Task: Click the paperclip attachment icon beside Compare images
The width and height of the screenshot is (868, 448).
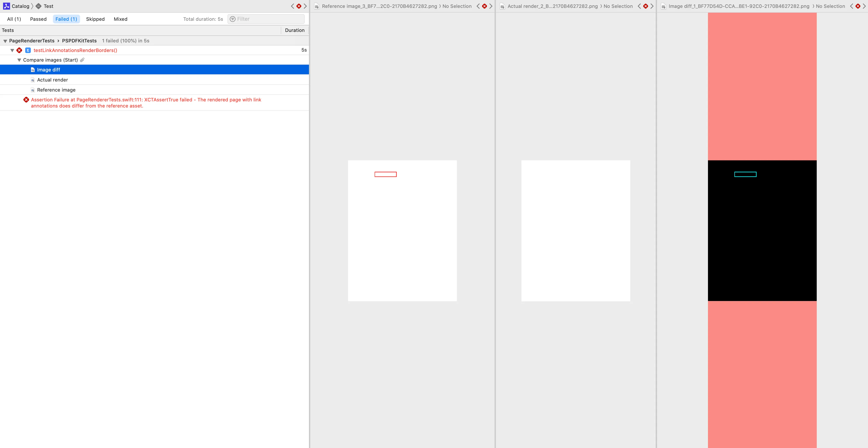Action: tap(82, 60)
